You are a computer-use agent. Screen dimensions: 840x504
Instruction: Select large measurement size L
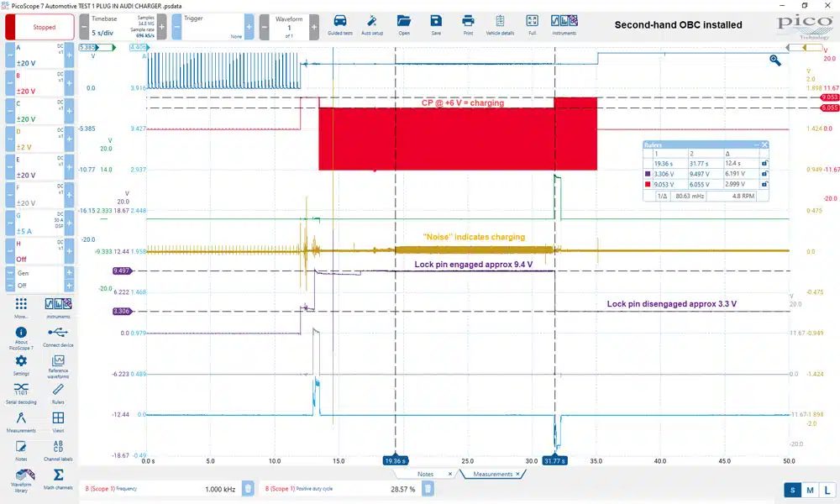827,490
